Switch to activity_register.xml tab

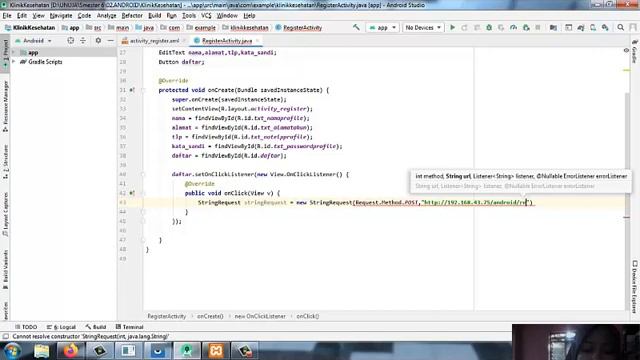point(154,41)
